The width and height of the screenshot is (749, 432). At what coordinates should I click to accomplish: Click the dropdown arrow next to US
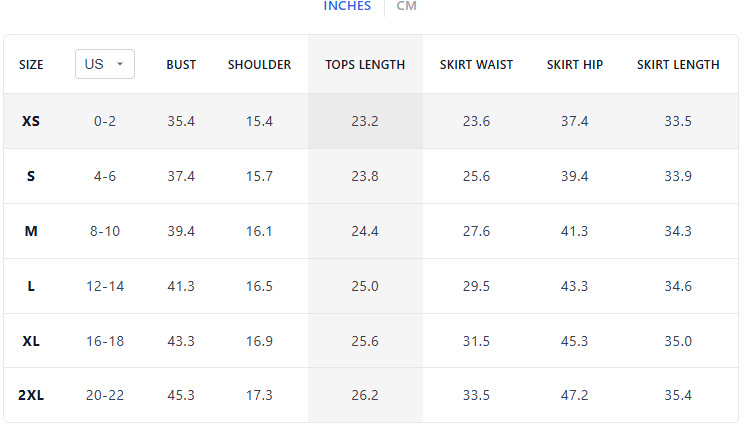(x=120, y=64)
